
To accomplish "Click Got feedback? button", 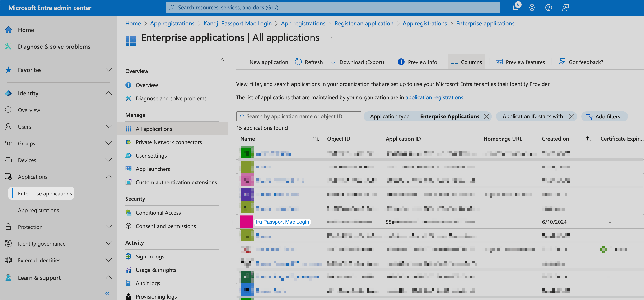I will click(581, 62).
